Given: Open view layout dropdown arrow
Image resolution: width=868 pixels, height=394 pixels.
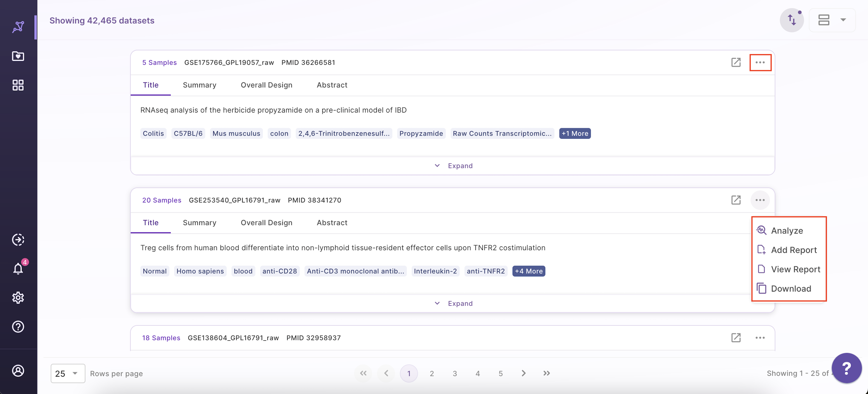Looking at the screenshot, I should point(843,20).
